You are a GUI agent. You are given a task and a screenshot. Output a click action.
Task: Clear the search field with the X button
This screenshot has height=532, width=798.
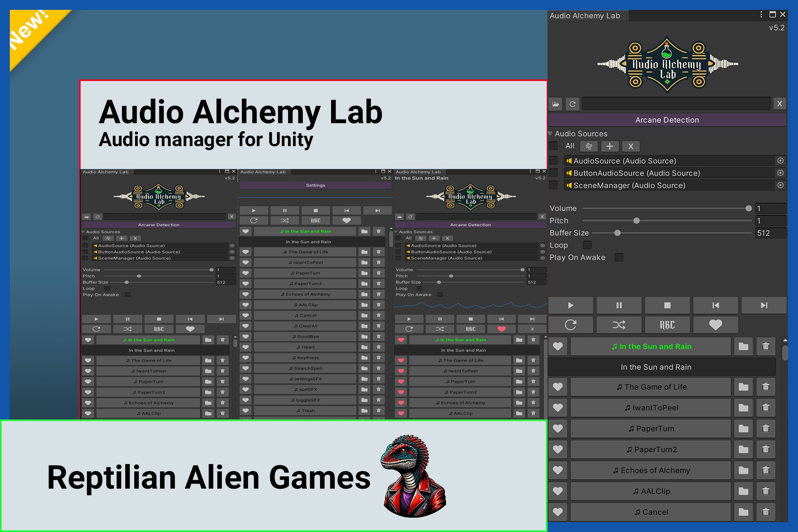(x=780, y=104)
